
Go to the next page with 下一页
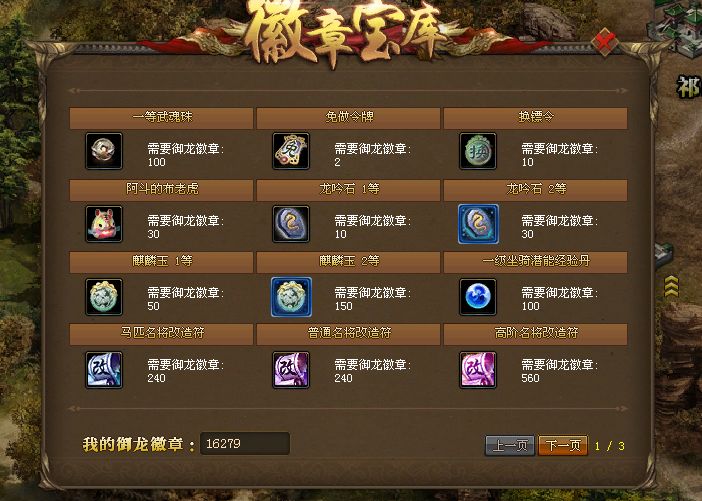tap(563, 445)
